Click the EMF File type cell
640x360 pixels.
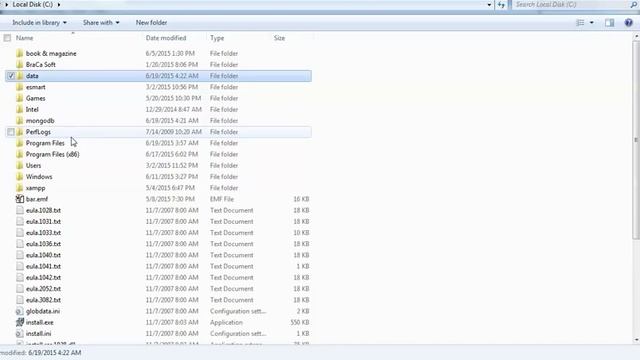coord(222,199)
